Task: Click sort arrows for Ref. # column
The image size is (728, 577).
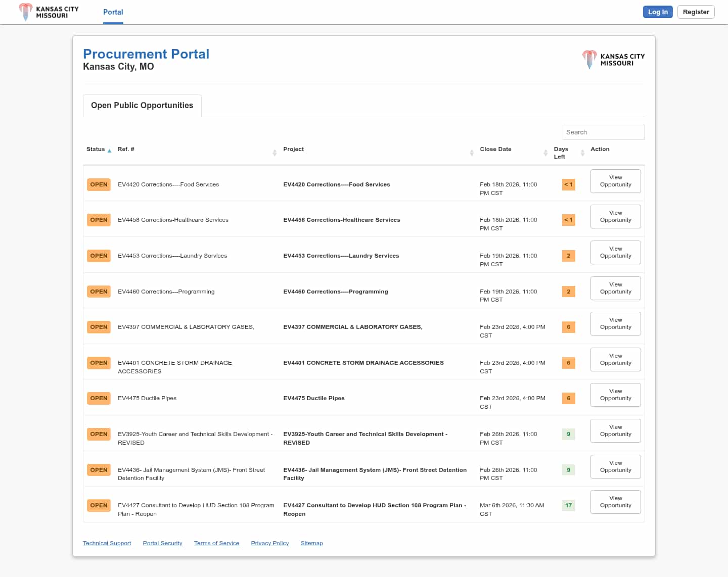Action: [x=275, y=153]
